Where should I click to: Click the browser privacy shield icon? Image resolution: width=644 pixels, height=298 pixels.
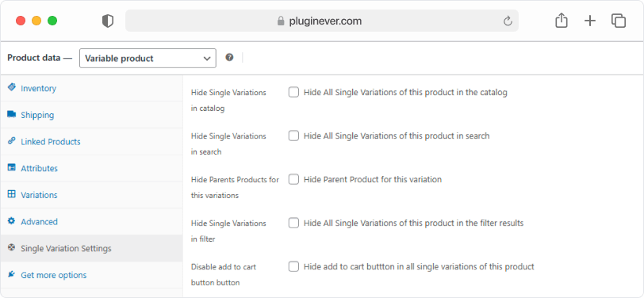[108, 21]
